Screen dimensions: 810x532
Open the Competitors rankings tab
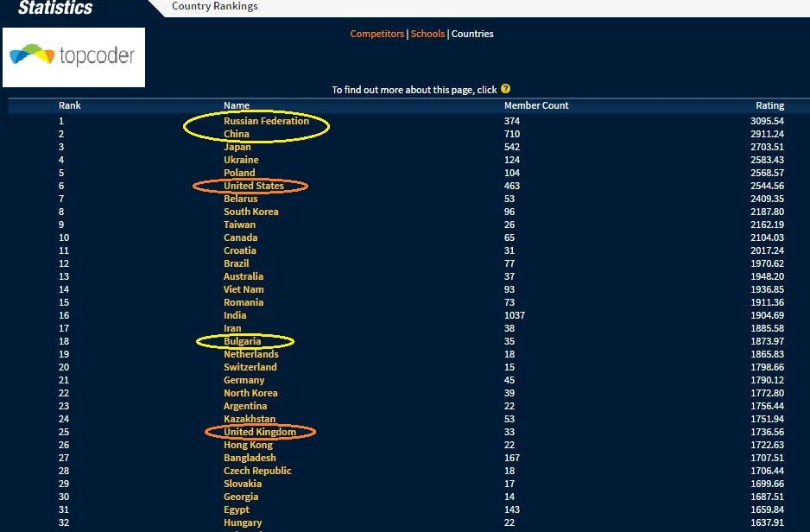click(377, 34)
